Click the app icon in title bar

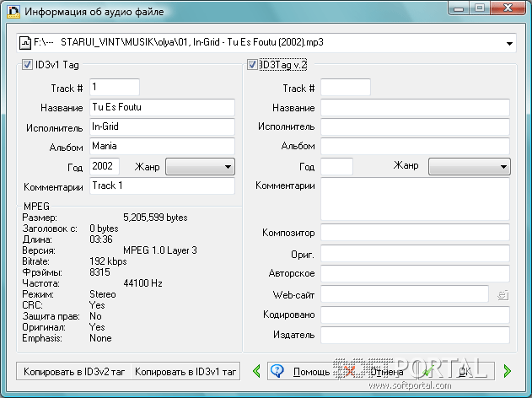[x=13, y=11]
